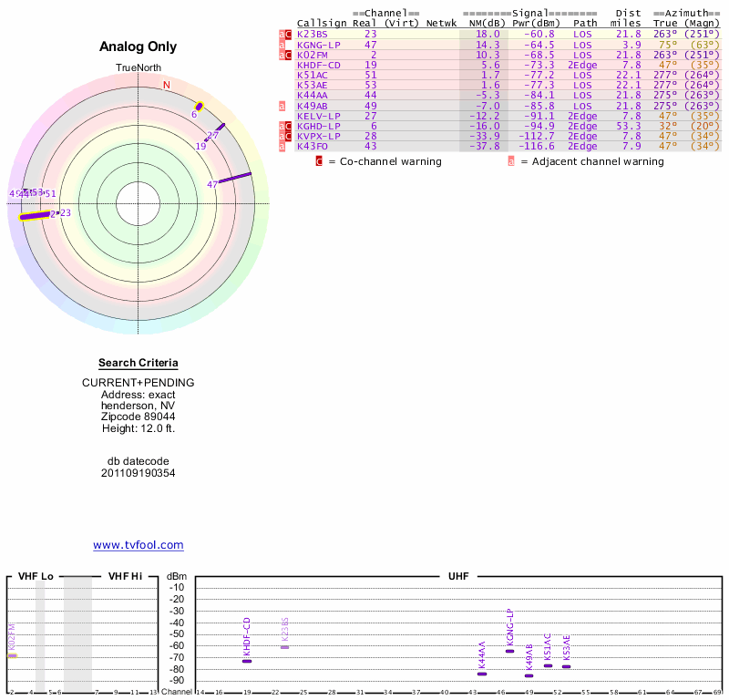Click the co-channel warning icon beside KVPX-LP

coord(289,136)
